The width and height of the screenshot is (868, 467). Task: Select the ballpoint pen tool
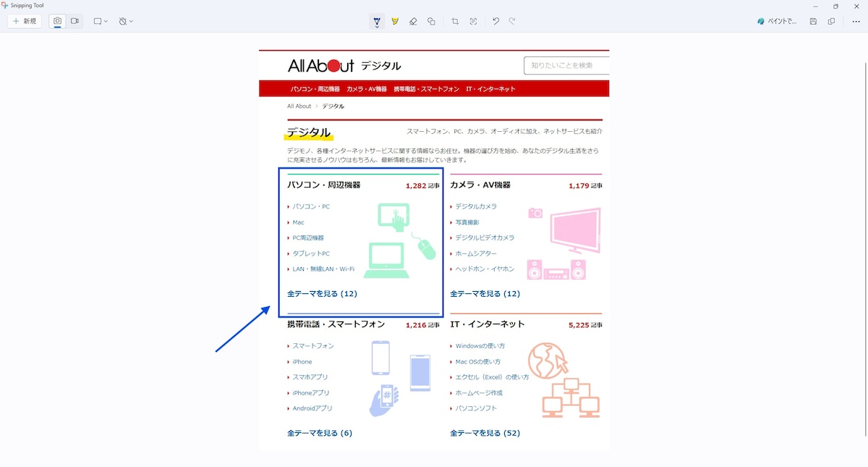point(377,21)
